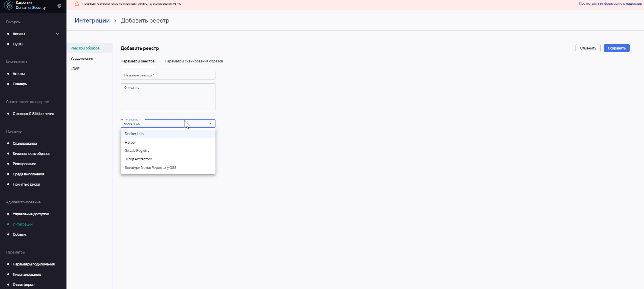This screenshot has width=644, height=289.
Task: Open Параметры подключения settings
Action: [x=34, y=264]
